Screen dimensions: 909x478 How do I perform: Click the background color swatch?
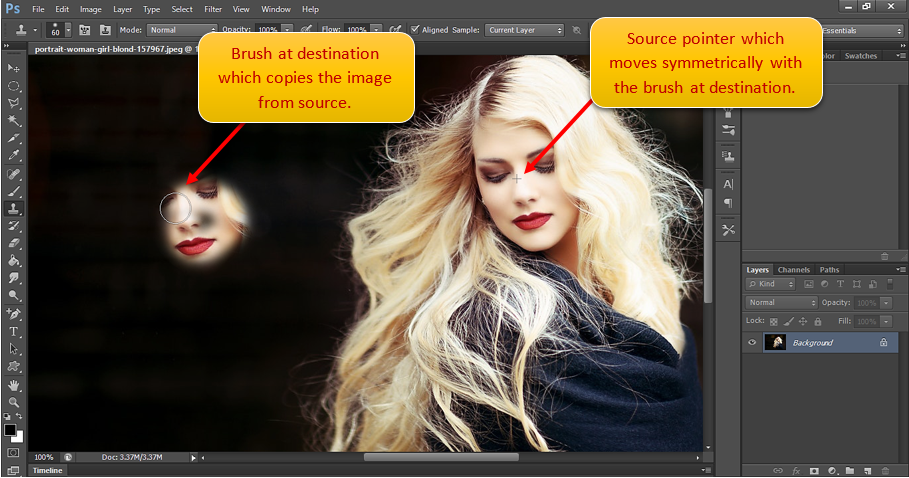click(19, 437)
